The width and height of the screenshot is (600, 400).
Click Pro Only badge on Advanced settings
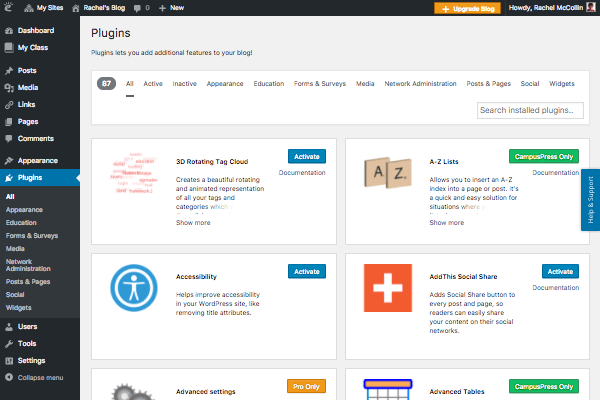click(x=306, y=387)
